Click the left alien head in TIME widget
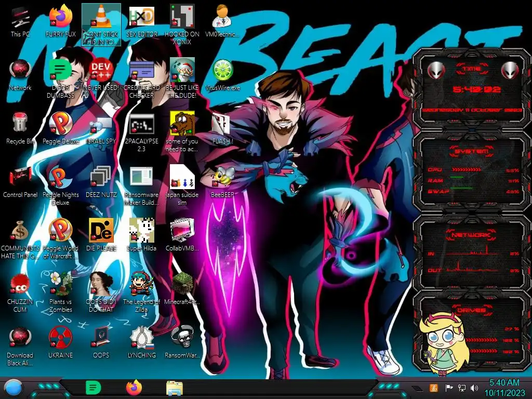The height and width of the screenshot is (399, 532). [436, 70]
